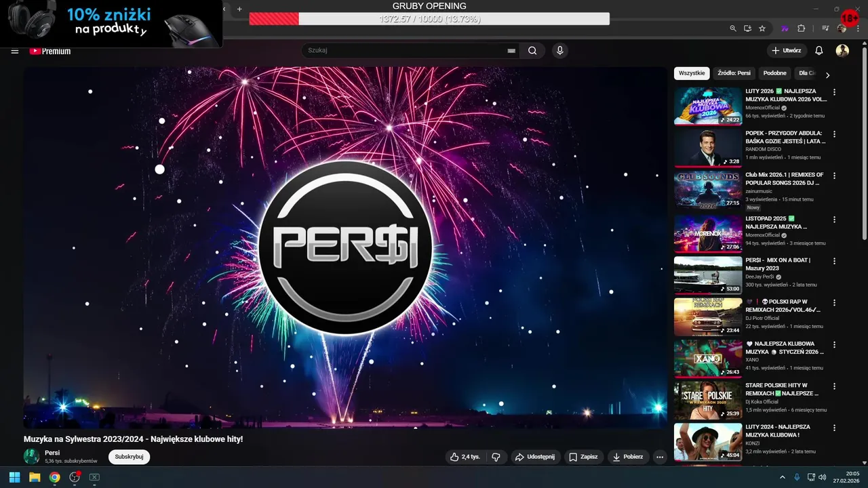
Task: Open the Windows Start menu
Action: pyautogui.click(x=14, y=477)
